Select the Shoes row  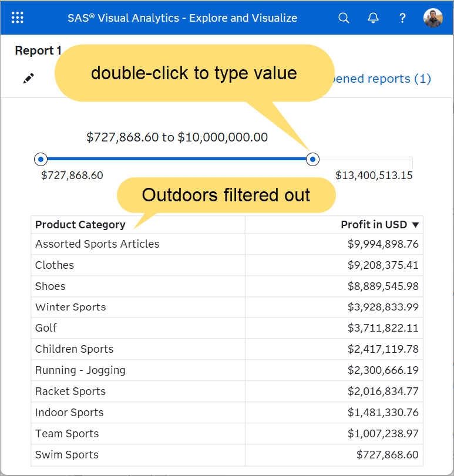(x=227, y=286)
